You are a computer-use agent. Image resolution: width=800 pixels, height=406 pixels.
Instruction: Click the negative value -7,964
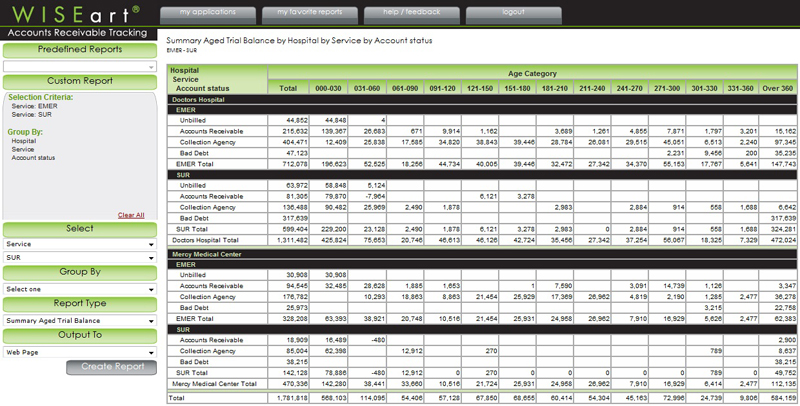pyautogui.click(x=375, y=197)
